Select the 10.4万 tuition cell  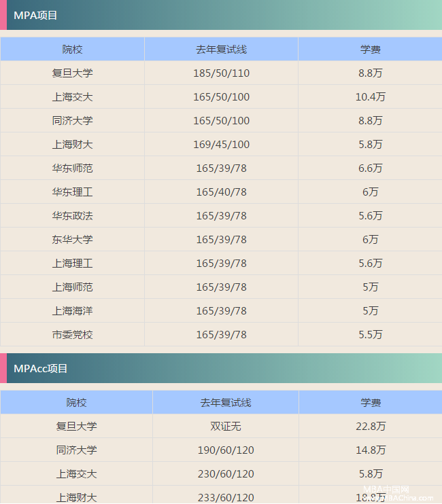pos(371,97)
